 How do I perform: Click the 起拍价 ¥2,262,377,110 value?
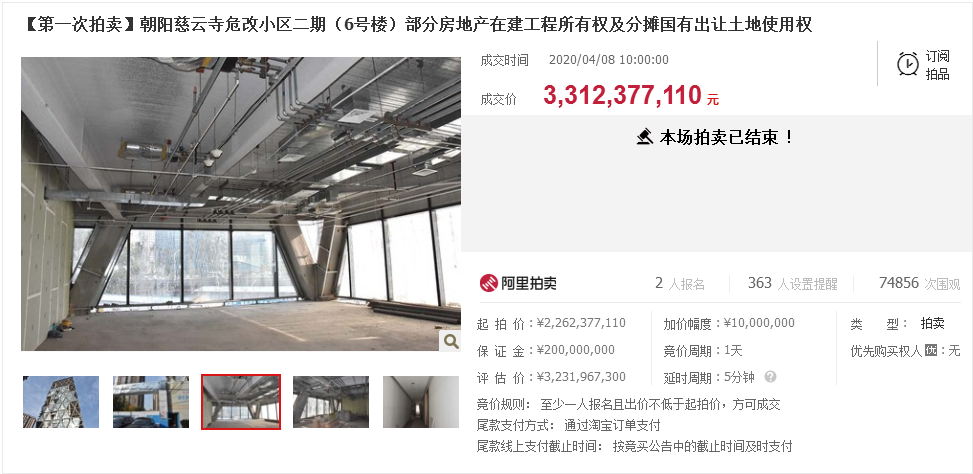pos(581,323)
